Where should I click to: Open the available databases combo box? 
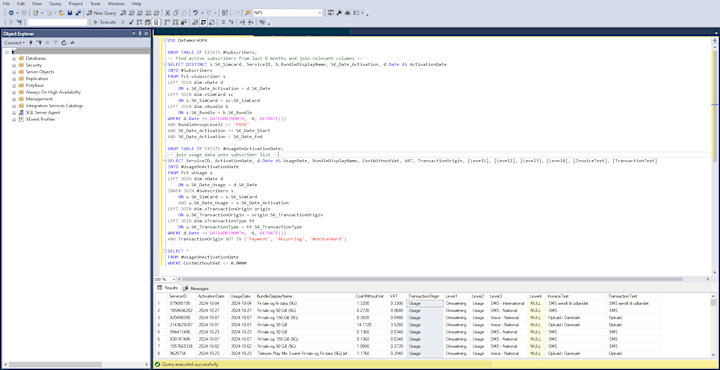[x=57, y=22]
